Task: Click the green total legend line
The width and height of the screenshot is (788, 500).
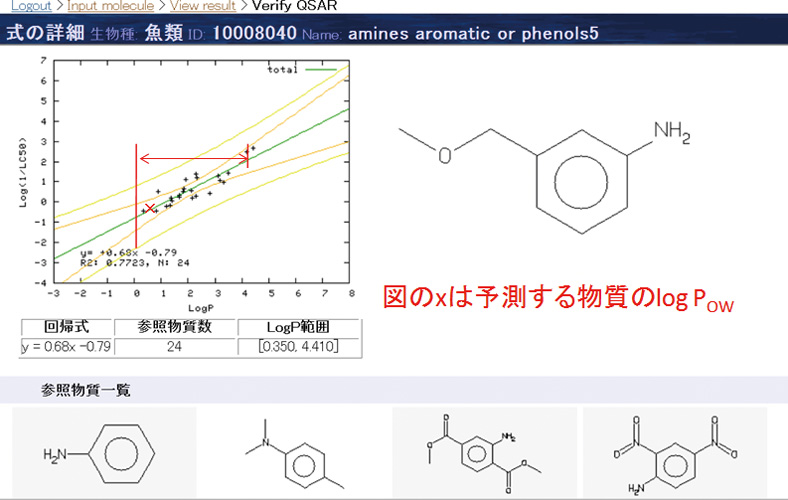Action: pos(325,71)
